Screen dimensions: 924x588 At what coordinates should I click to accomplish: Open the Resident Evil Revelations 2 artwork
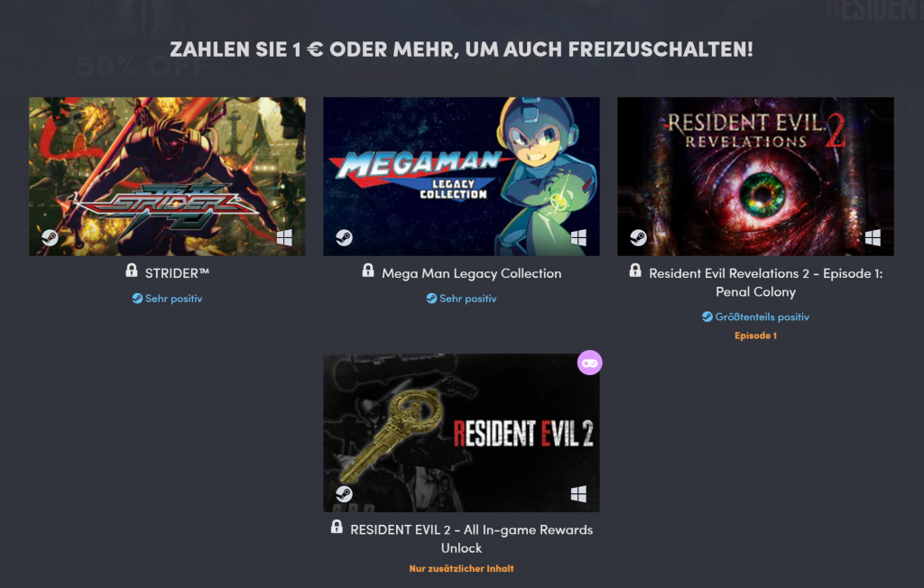755,177
